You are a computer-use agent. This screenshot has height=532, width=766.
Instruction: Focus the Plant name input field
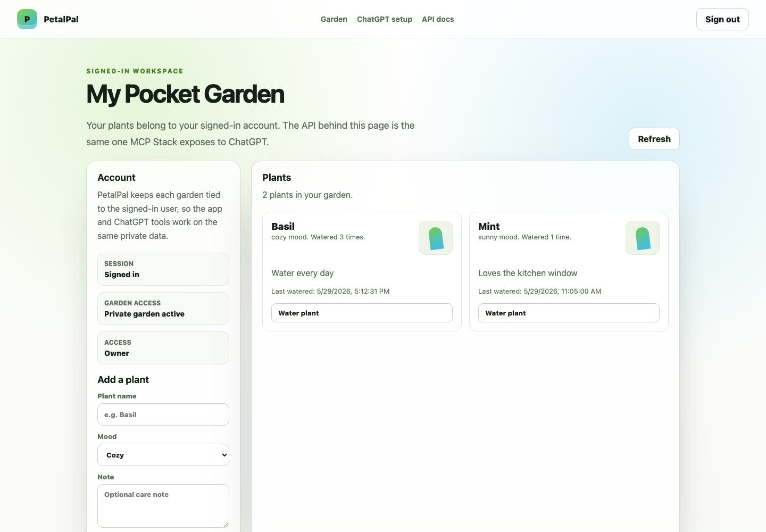point(163,414)
